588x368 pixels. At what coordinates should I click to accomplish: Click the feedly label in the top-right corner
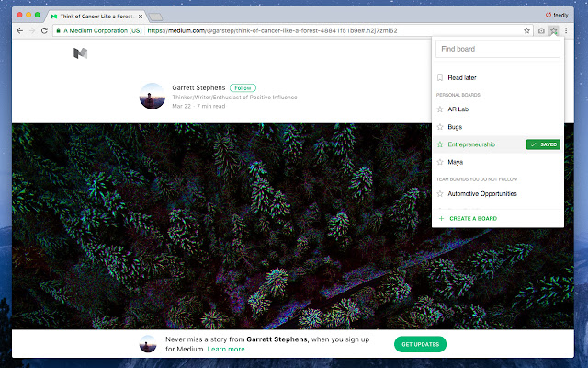tap(558, 16)
